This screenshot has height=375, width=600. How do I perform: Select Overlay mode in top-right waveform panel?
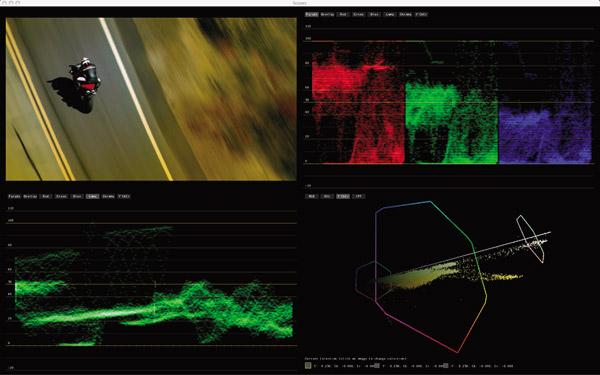(x=327, y=15)
